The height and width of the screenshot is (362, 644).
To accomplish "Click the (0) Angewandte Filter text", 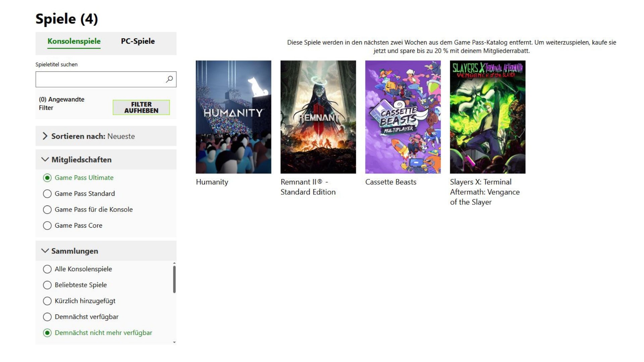I will click(x=62, y=104).
